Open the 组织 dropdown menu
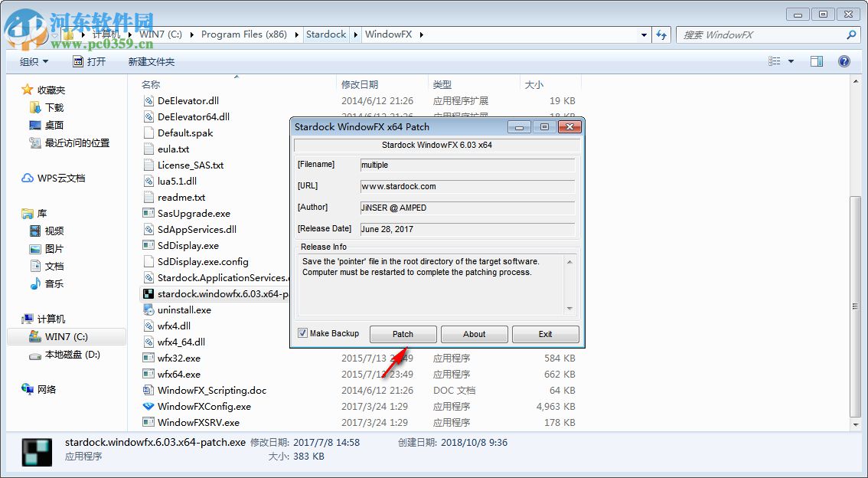Viewport: 868px width, 478px height. click(34, 61)
